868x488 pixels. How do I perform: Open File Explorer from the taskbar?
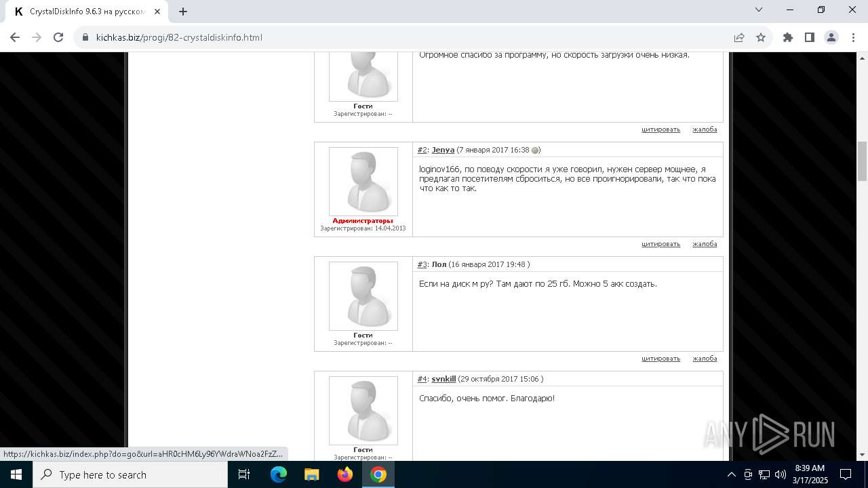(x=312, y=474)
